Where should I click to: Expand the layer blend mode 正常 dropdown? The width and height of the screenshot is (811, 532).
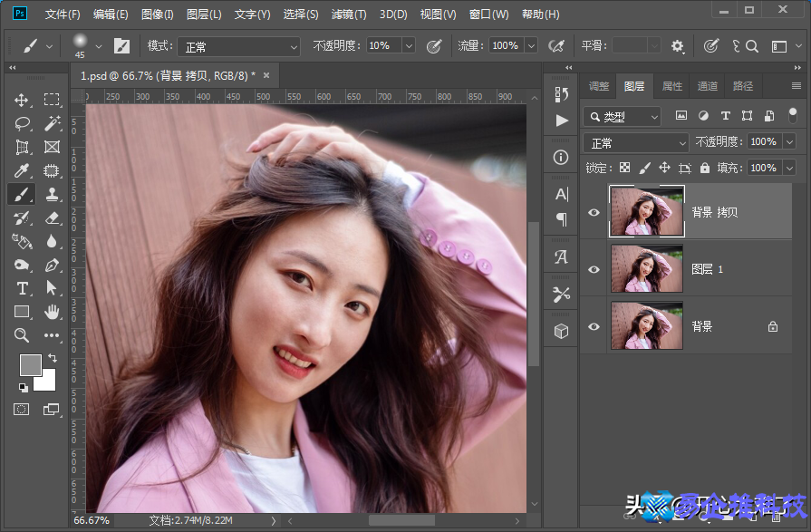[x=637, y=143]
